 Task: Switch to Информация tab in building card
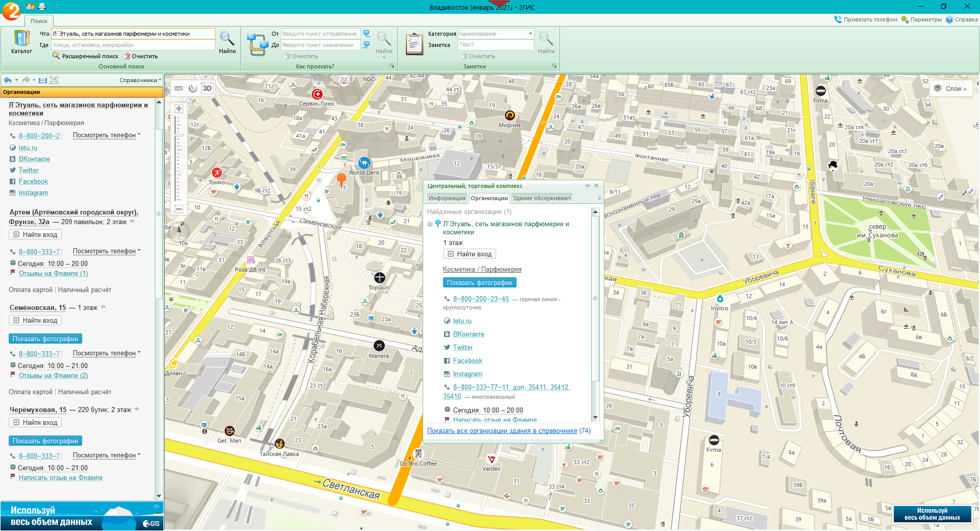(x=447, y=198)
